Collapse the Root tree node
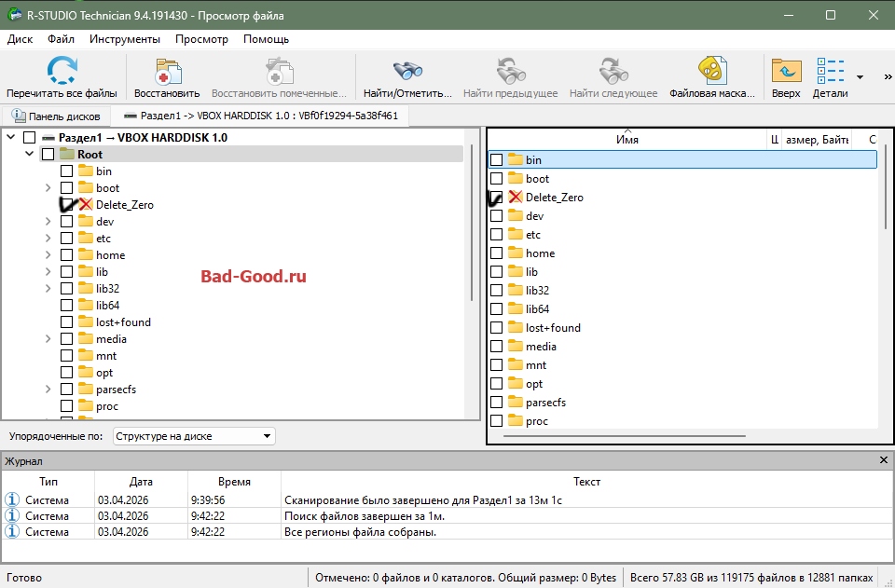Screen dimensions: 895x588 tap(30, 155)
